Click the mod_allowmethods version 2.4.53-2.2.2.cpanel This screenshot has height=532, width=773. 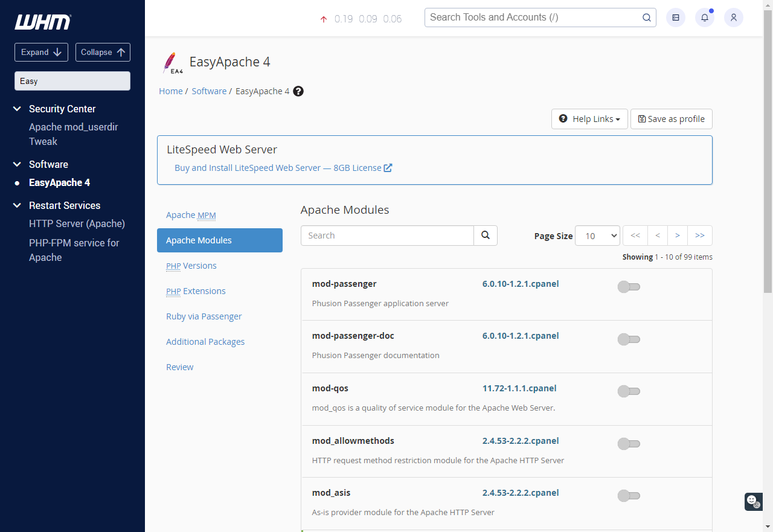[x=521, y=441]
